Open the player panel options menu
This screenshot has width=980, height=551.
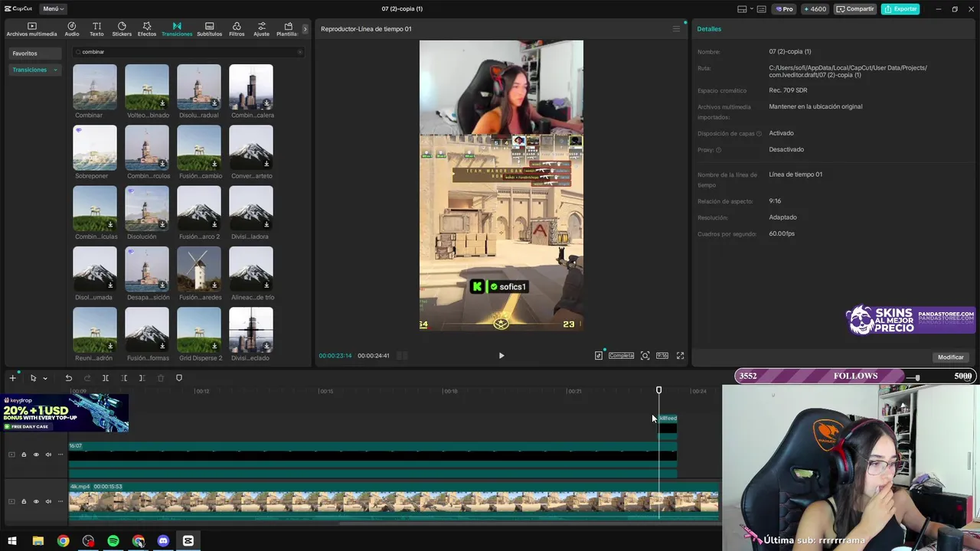coord(676,29)
